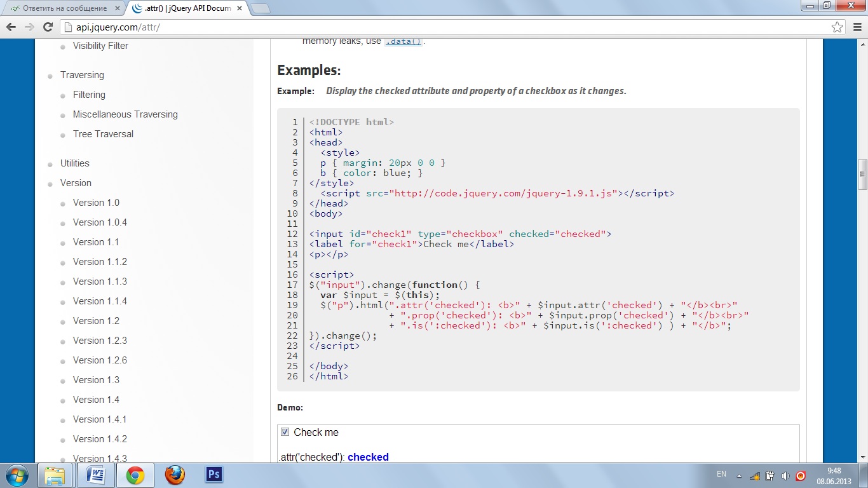The height and width of the screenshot is (488, 868).
Task: Click the blue 'checked' result value
Action: [x=368, y=457]
